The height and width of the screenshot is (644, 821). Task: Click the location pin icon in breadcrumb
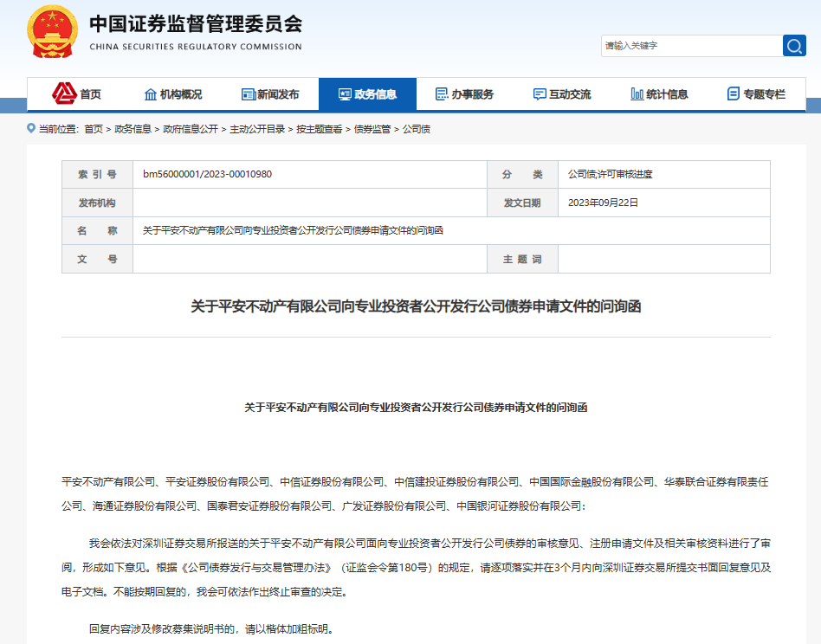click(x=31, y=128)
